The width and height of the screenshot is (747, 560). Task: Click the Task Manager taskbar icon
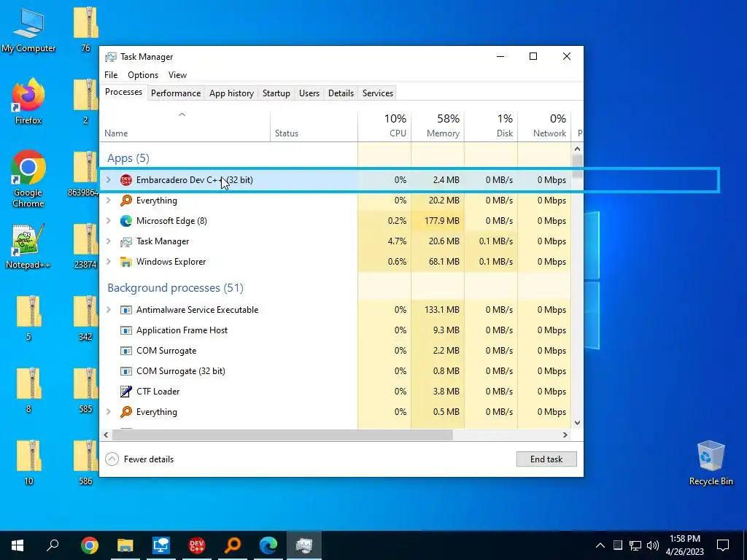[x=304, y=545]
